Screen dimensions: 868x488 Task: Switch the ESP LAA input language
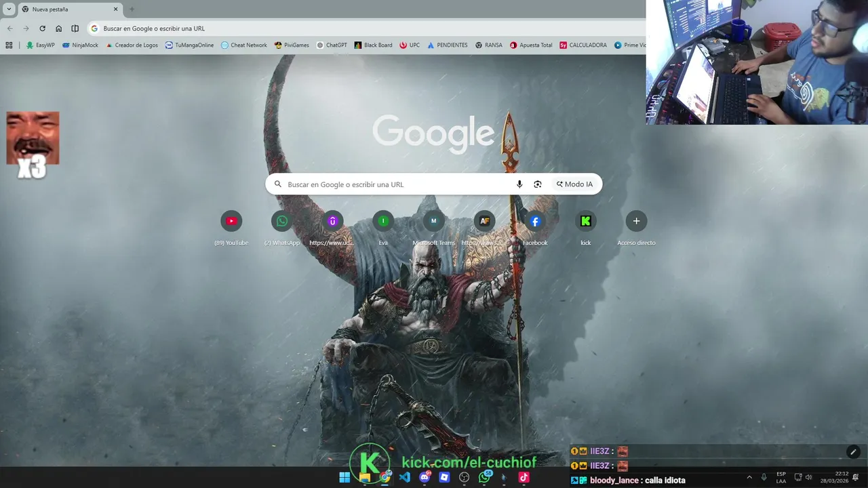pyautogui.click(x=781, y=477)
